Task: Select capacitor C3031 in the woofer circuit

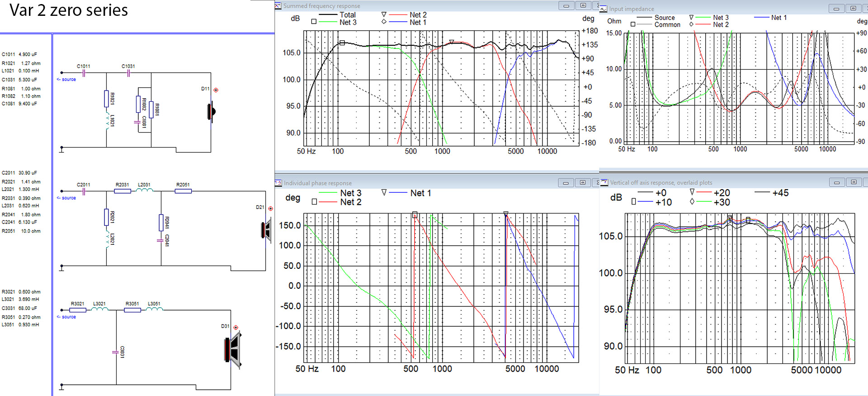Action: click(x=116, y=352)
